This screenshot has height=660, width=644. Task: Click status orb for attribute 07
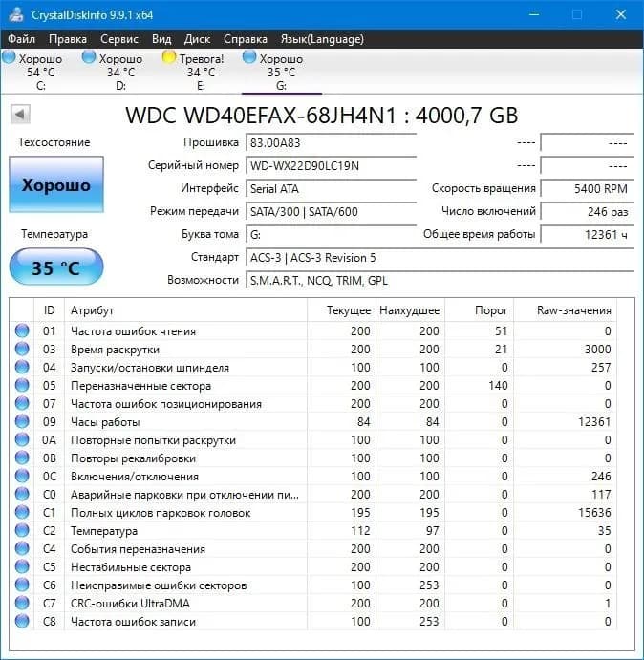coord(22,403)
